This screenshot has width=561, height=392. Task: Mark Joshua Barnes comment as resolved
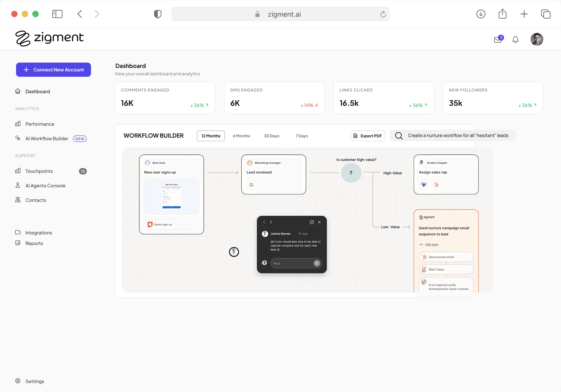pyautogui.click(x=312, y=222)
